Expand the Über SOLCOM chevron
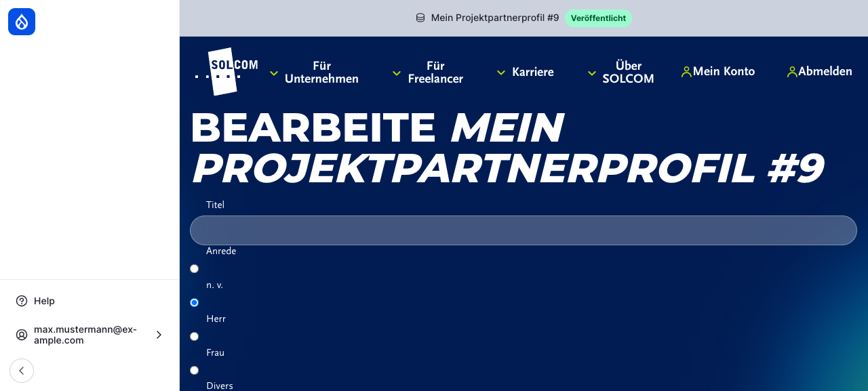 click(x=592, y=73)
